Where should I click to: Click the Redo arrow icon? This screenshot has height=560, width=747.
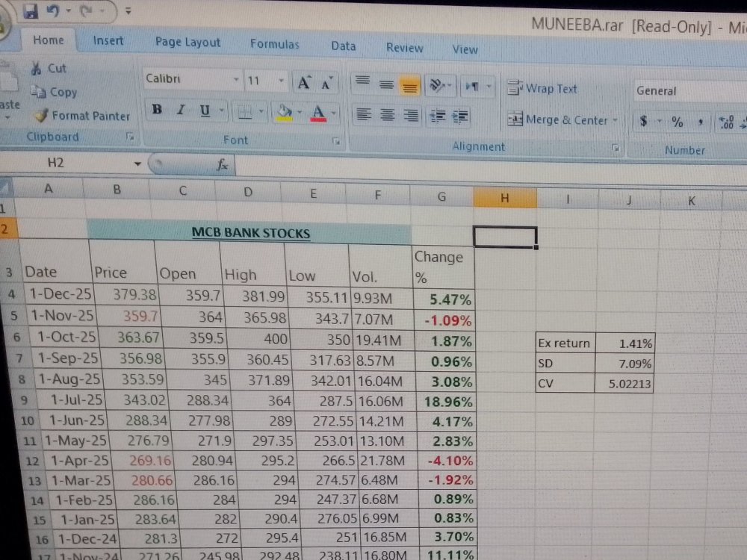point(86,11)
